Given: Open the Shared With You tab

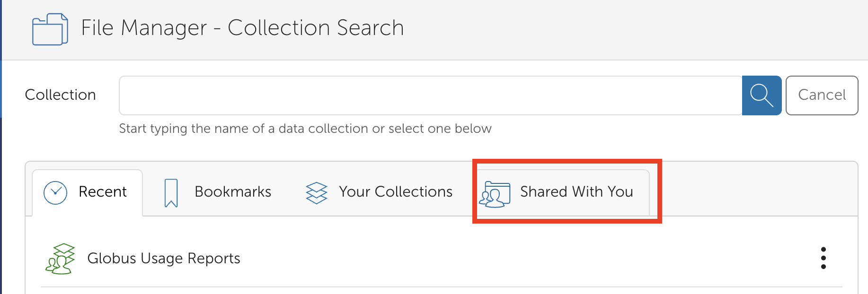Looking at the screenshot, I should [576, 192].
